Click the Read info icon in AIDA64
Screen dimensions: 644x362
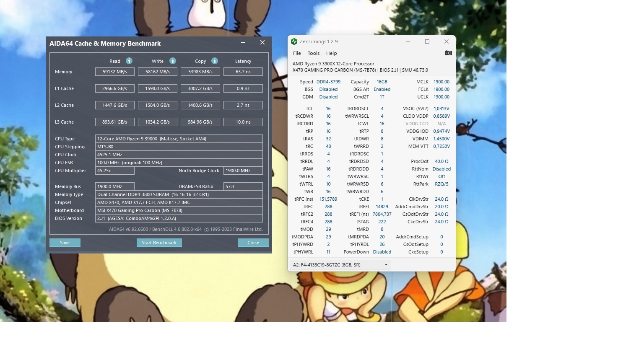click(x=129, y=61)
